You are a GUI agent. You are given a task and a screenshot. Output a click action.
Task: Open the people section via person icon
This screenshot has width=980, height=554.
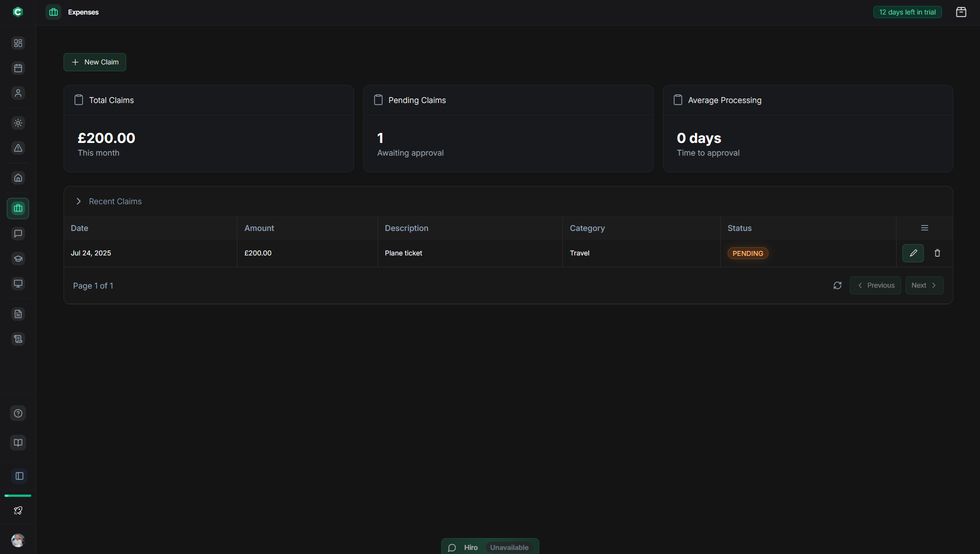click(x=18, y=93)
